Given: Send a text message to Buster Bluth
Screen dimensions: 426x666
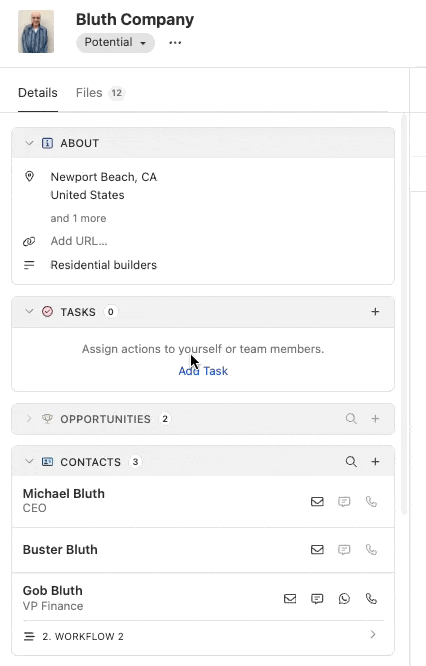Looking at the screenshot, I should [x=344, y=550].
